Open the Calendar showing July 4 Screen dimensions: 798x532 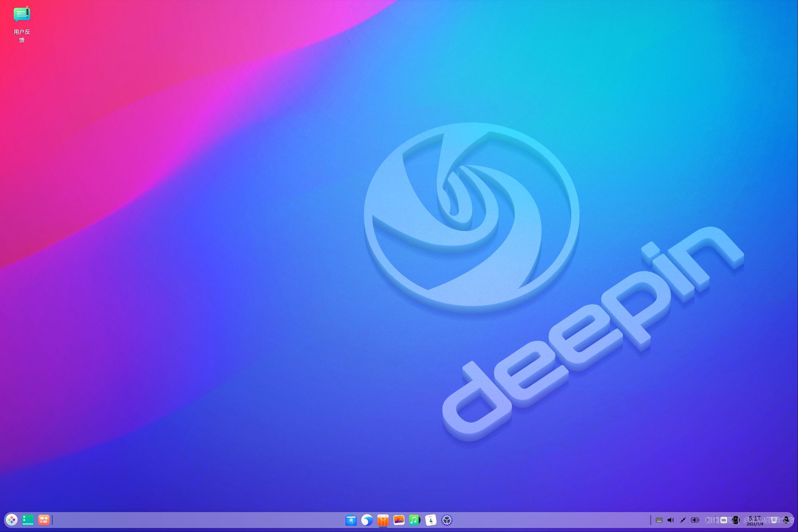(430, 520)
